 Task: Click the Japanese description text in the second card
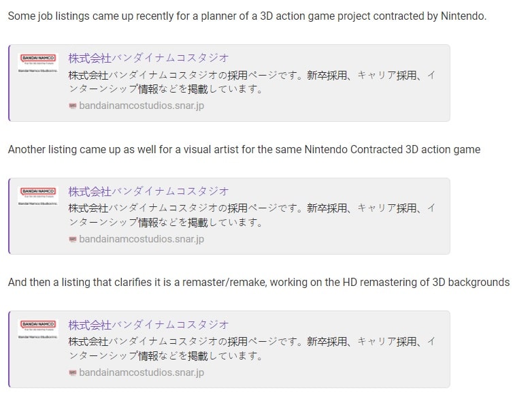coord(252,215)
